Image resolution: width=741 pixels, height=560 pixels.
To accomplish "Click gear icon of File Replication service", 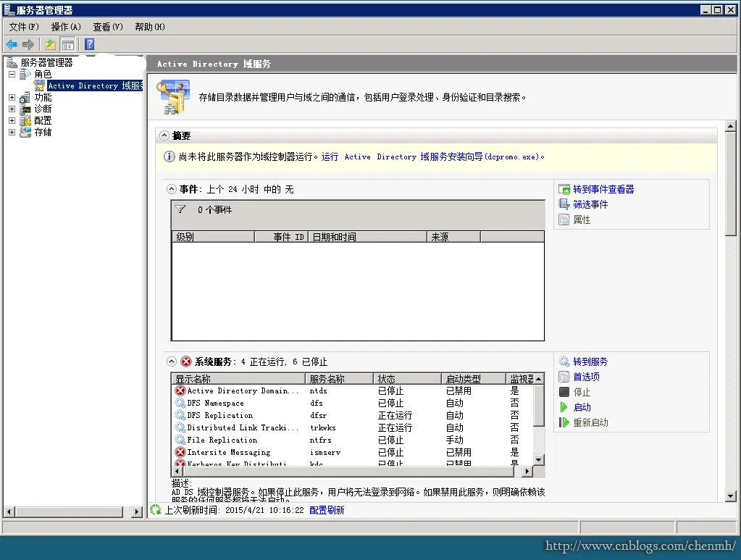I will 180,440.
